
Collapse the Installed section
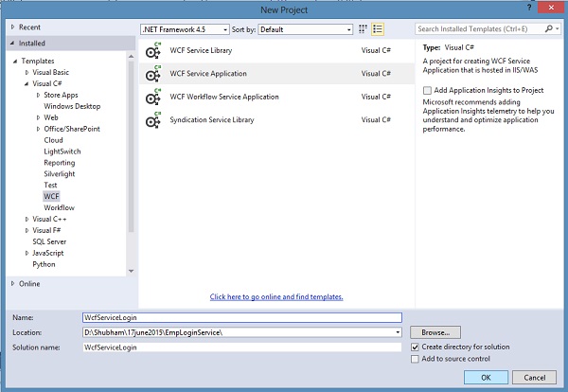(12, 44)
